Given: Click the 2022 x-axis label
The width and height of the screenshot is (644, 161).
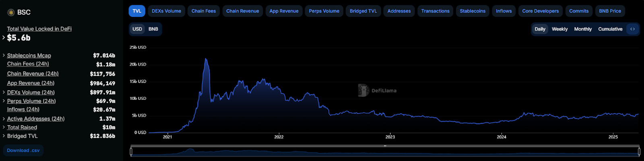Looking at the screenshot, I should click(x=279, y=137).
